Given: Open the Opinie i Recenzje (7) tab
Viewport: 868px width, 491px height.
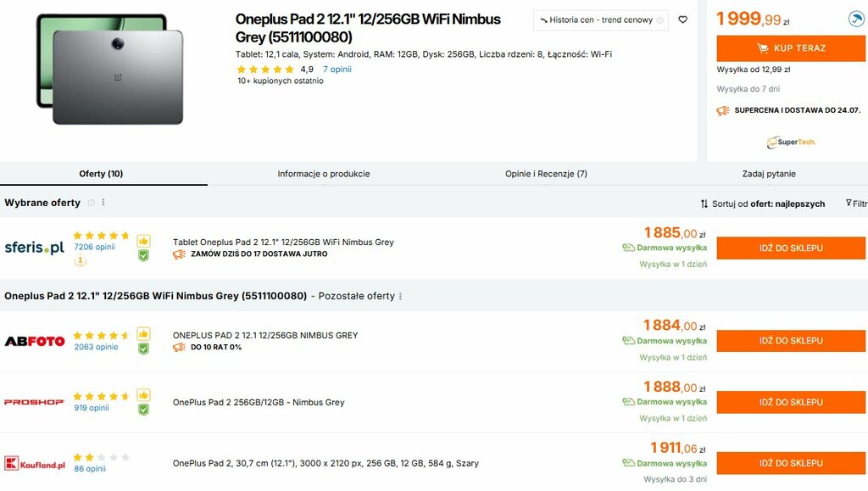Looking at the screenshot, I should (x=546, y=174).
